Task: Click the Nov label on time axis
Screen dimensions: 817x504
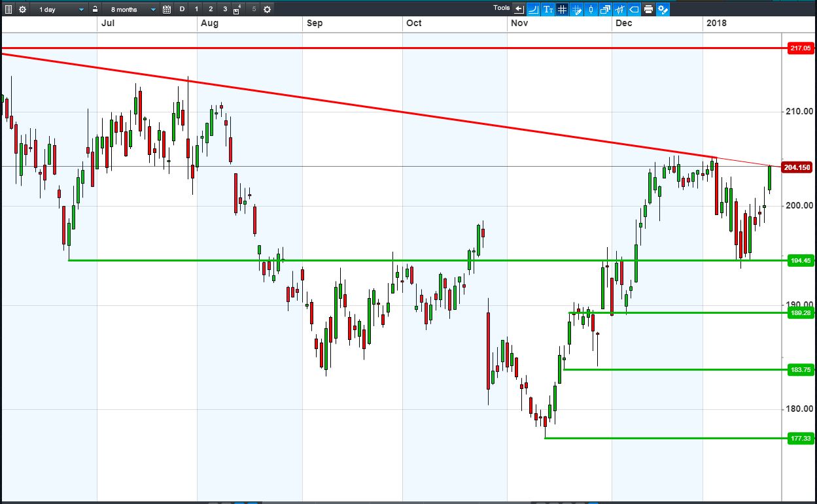Action: click(x=520, y=23)
